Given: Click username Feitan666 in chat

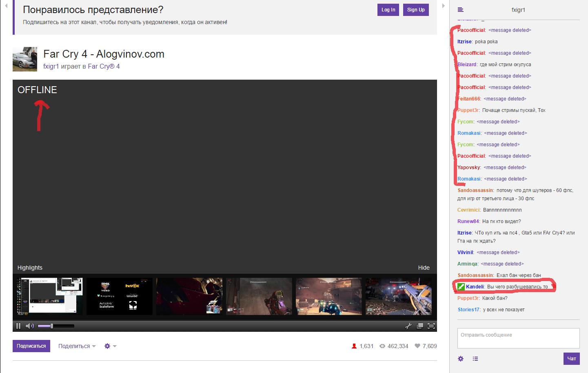Looking at the screenshot, I should coord(469,99).
